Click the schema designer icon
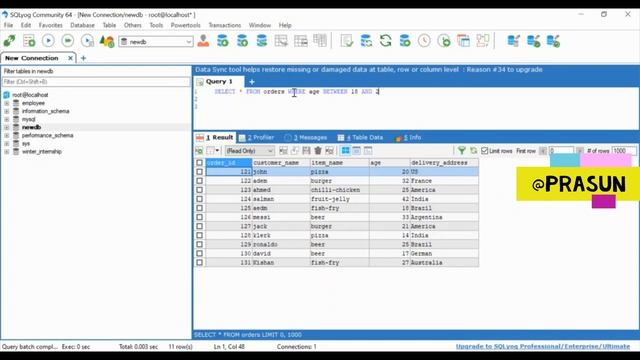Screen dimensions: 640x360 [483, 41]
